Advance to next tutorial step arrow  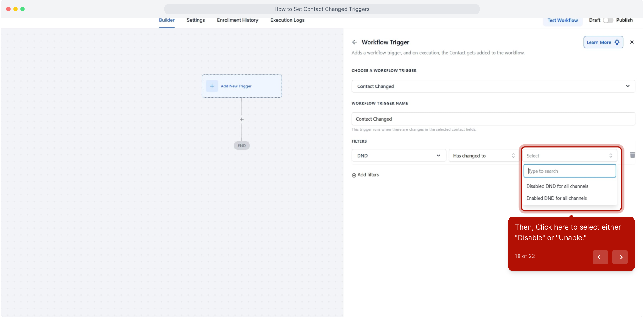click(x=620, y=257)
